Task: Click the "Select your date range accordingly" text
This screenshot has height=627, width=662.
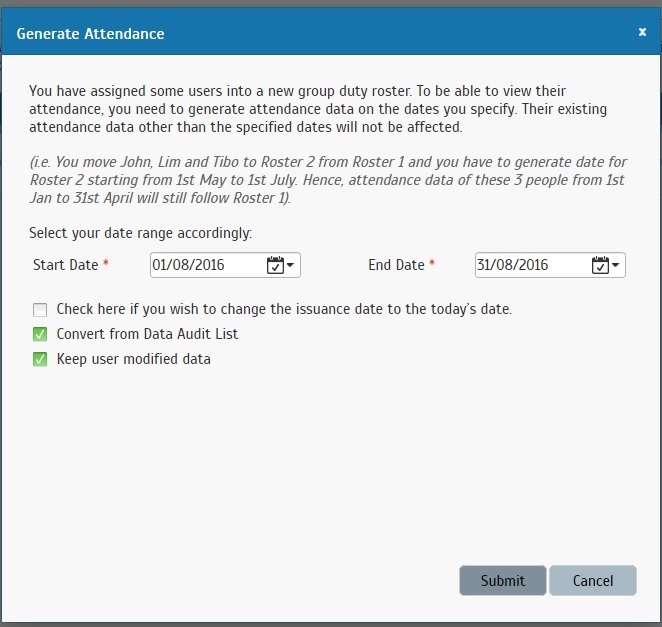Action: point(141,233)
